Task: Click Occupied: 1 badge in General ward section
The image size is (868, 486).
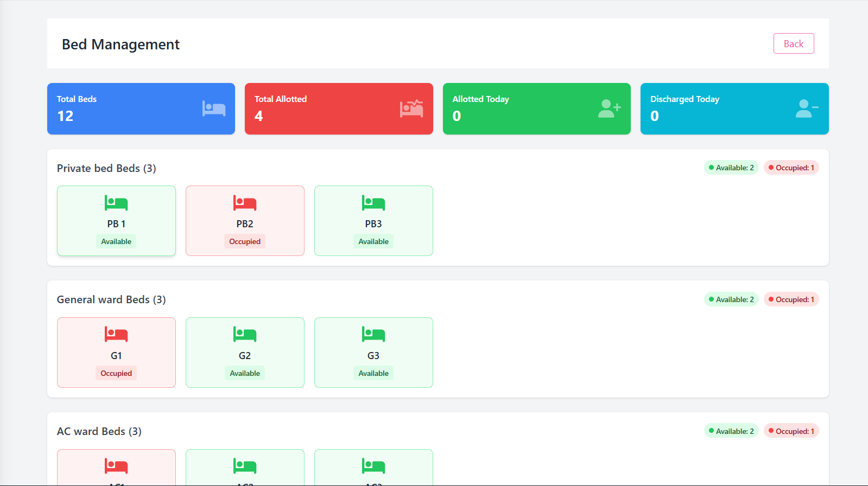Action: point(791,299)
